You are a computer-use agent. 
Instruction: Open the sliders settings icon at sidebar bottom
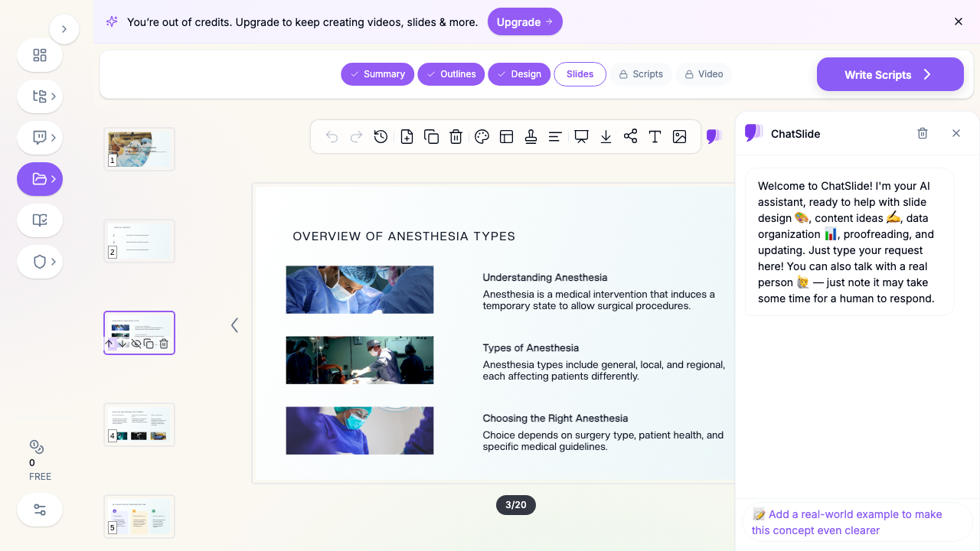(40, 510)
